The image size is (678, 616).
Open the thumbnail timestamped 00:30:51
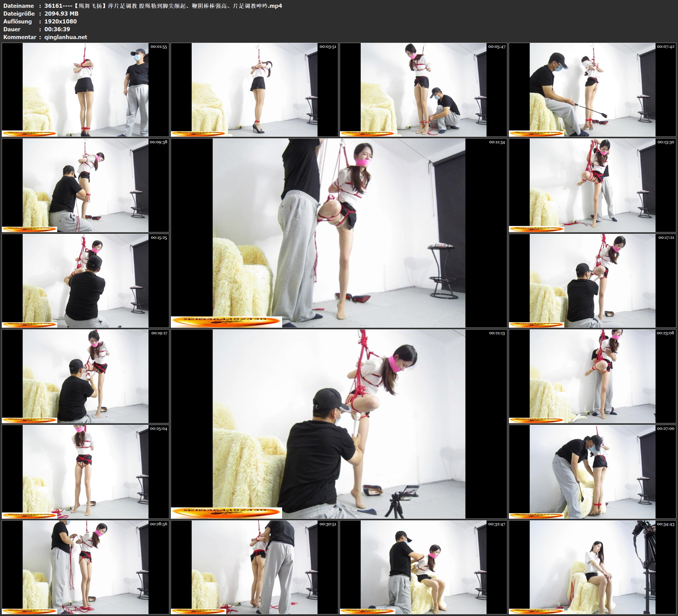[254, 567]
